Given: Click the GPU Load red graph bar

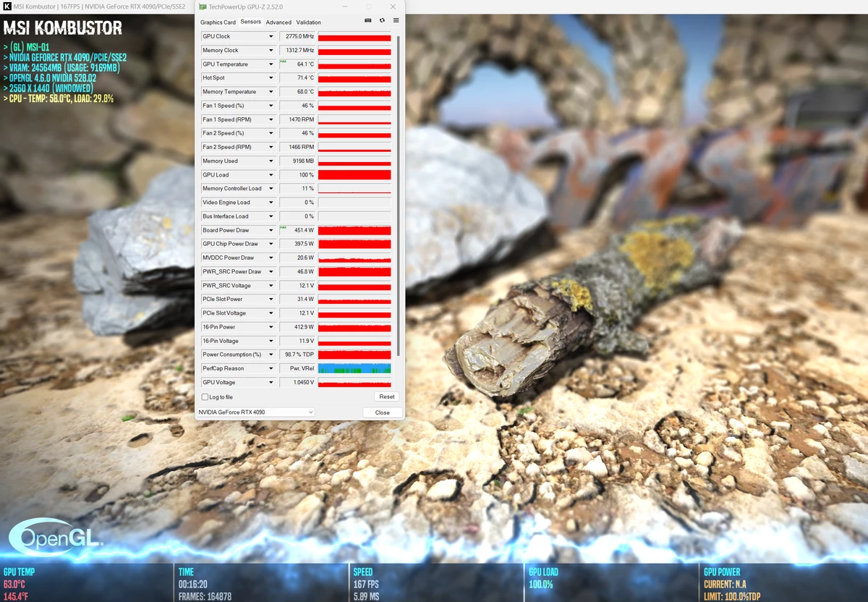Looking at the screenshot, I should 354,175.
